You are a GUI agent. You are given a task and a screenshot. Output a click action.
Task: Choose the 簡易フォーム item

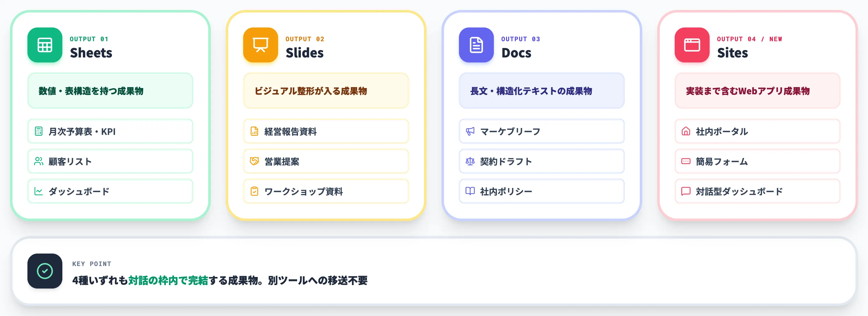(757, 161)
